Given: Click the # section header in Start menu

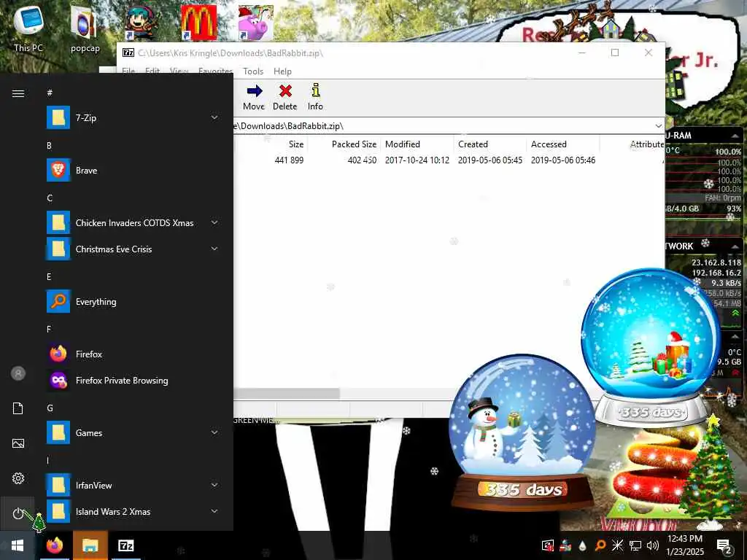Looking at the screenshot, I should pyautogui.click(x=50, y=93).
